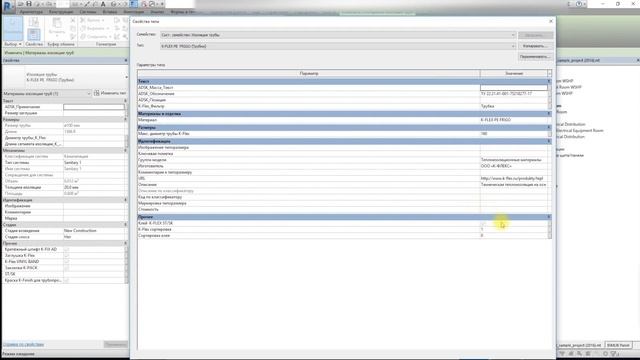The height and width of the screenshot is (360, 640).
Task: Select the URL value cell in dialog table
Action: coord(513,178)
